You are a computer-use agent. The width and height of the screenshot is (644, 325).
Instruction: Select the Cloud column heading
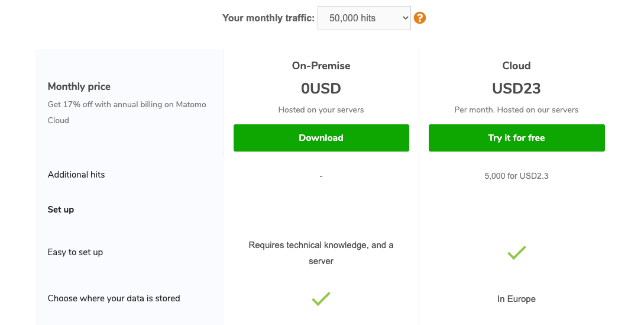[516, 66]
